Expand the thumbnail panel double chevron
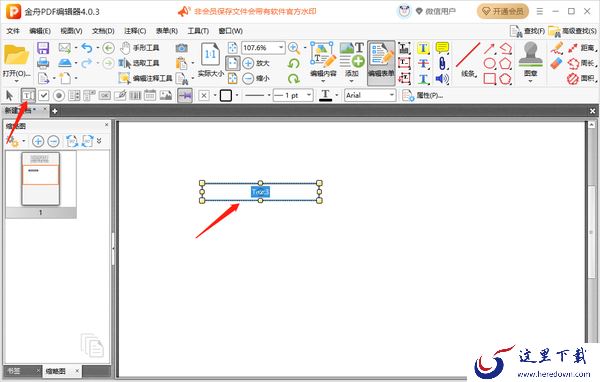 click(99, 141)
